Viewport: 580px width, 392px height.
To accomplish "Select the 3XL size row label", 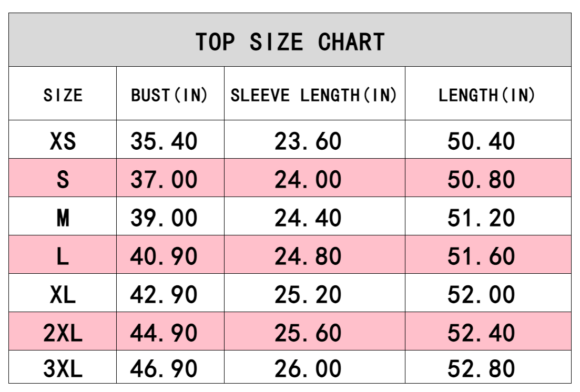I will coord(63,368).
